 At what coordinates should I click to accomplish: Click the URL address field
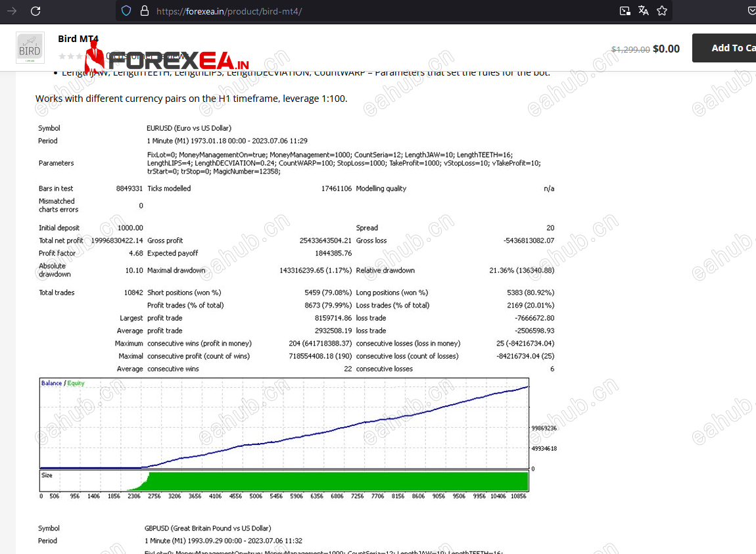point(229,11)
